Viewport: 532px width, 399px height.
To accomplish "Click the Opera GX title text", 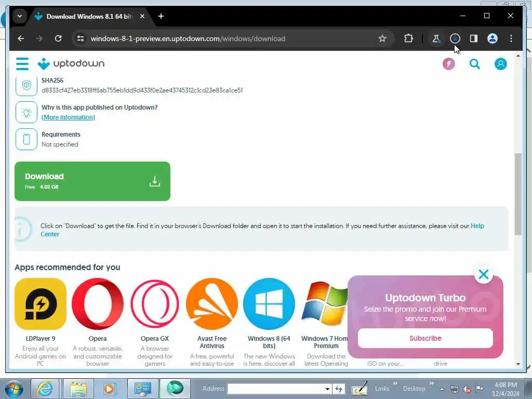I will tap(155, 339).
